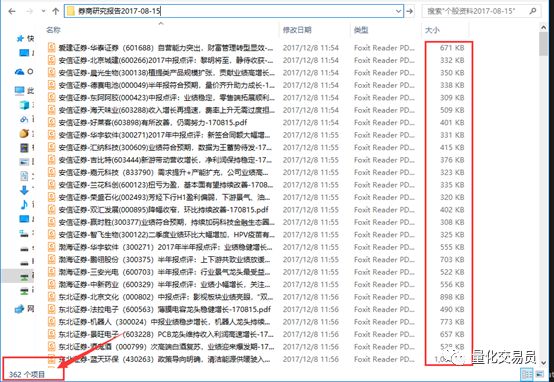Go up one folder level

point(55,11)
